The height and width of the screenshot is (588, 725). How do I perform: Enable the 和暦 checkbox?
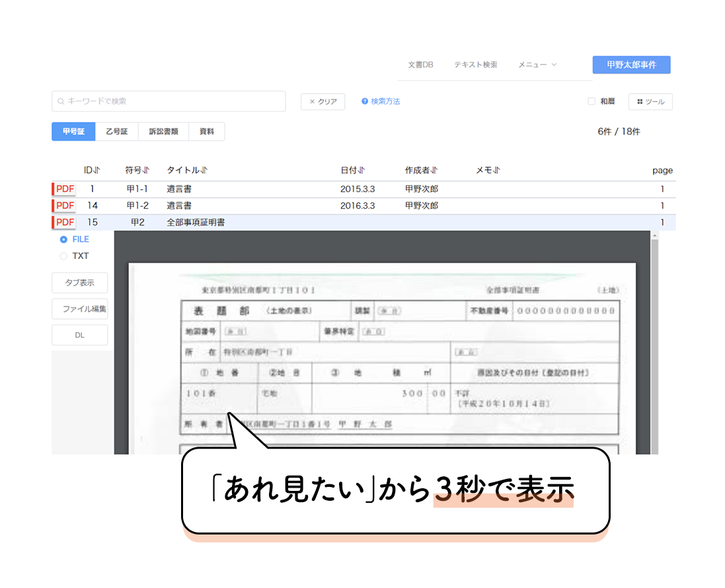click(591, 101)
